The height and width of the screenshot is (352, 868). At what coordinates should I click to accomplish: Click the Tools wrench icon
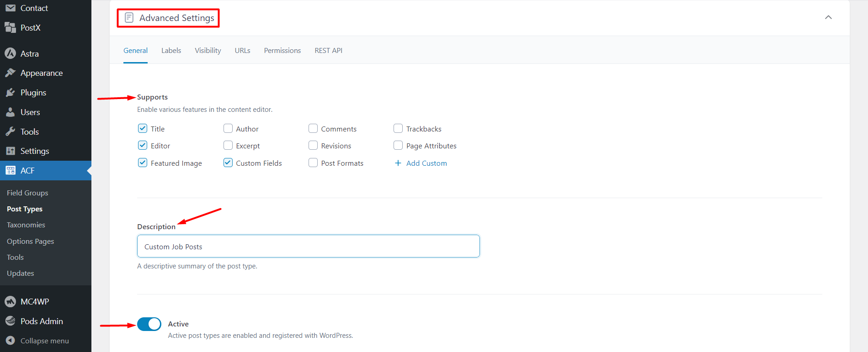(10, 131)
